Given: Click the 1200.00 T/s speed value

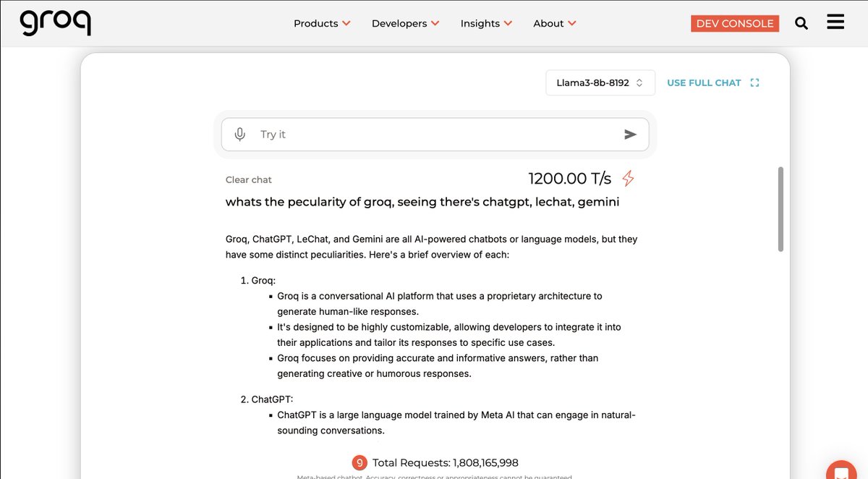Looking at the screenshot, I should click(570, 178).
